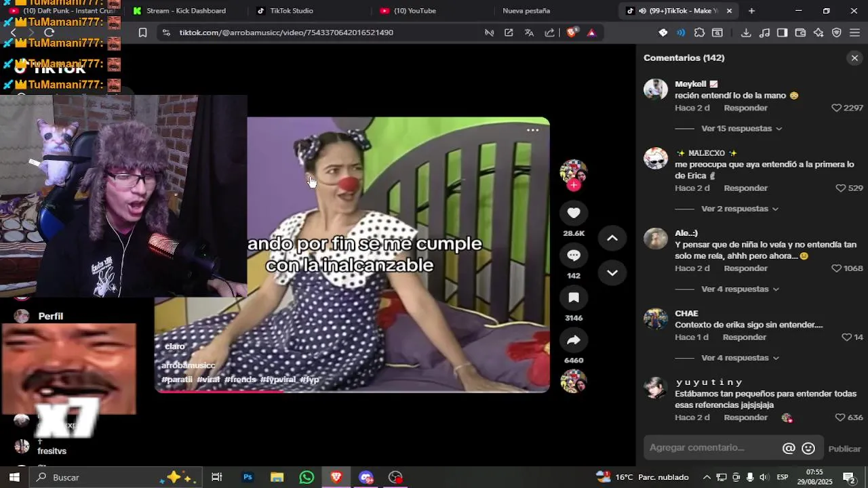Show hidden system tray icons chevron

click(x=707, y=477)
